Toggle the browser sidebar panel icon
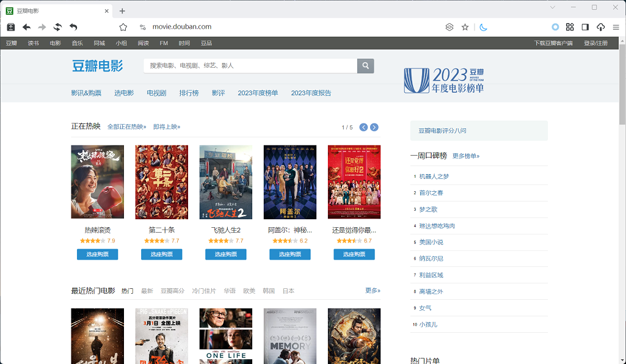 pos(585,27)
